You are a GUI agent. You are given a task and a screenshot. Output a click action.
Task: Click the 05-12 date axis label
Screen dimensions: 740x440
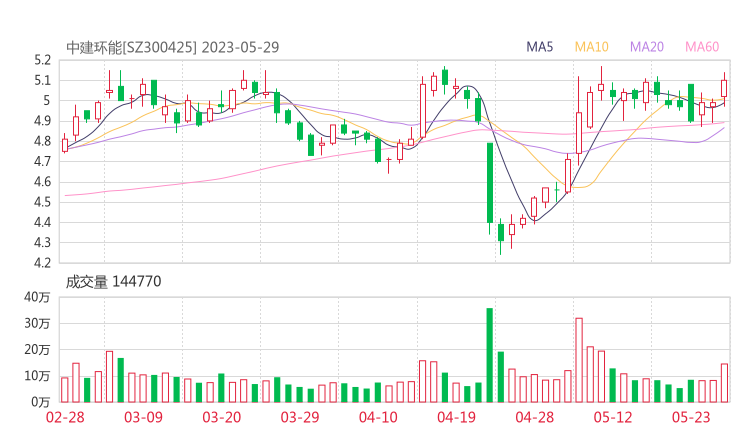pyautogui.click(x=613, y=417)
